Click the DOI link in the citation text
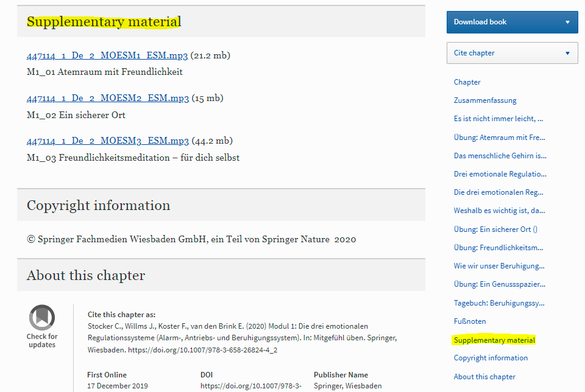The image size is (585, 392). click(x=202, y=350)
